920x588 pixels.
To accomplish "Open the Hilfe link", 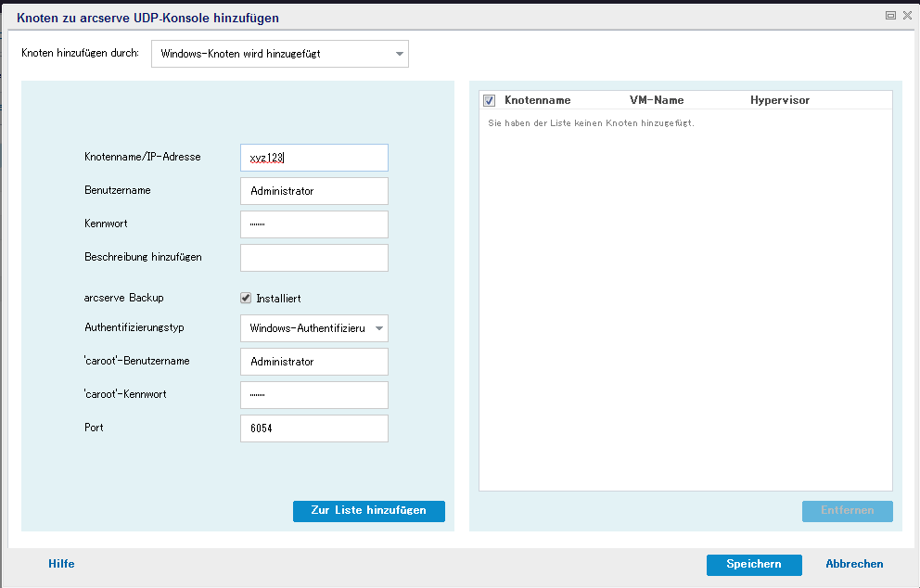I will (61, 564).
